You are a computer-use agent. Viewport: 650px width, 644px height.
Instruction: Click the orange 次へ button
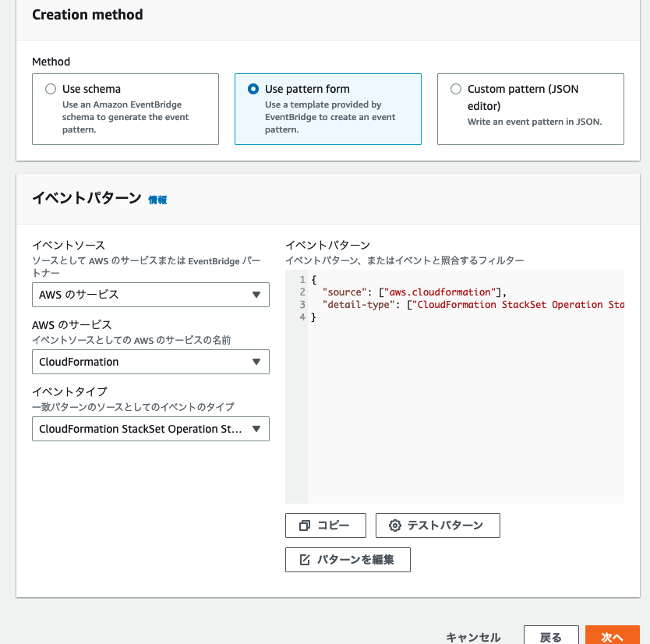[x=613, y=635]
